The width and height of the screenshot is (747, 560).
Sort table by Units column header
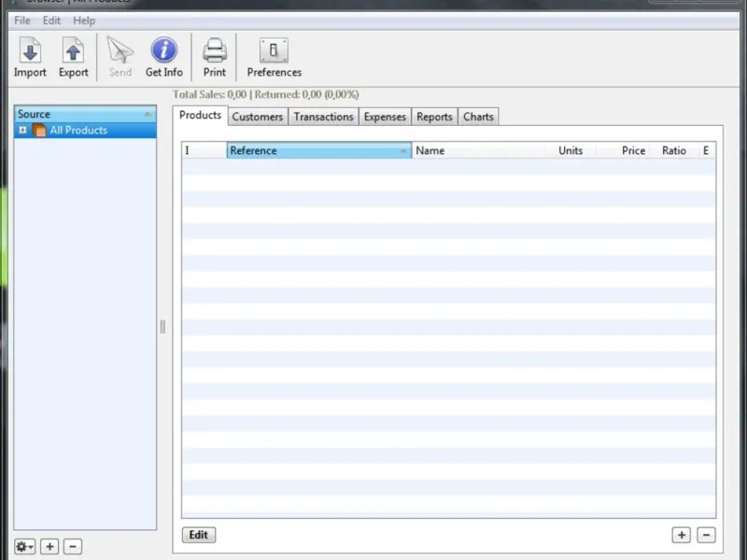[571, 150]
